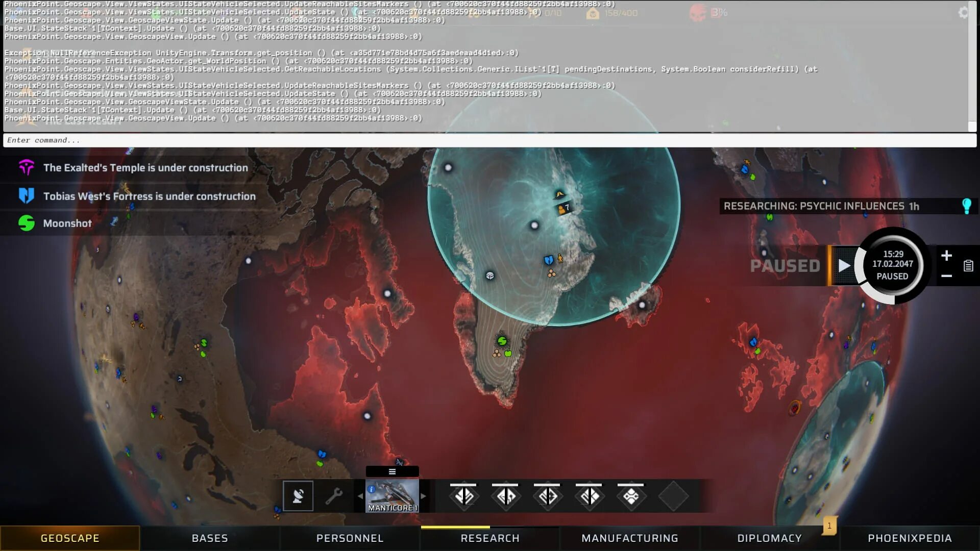The height and width of the screenshot is (551, 980).
Task: Switch to the previous aircraft arrow
Action: pos(360,496)
